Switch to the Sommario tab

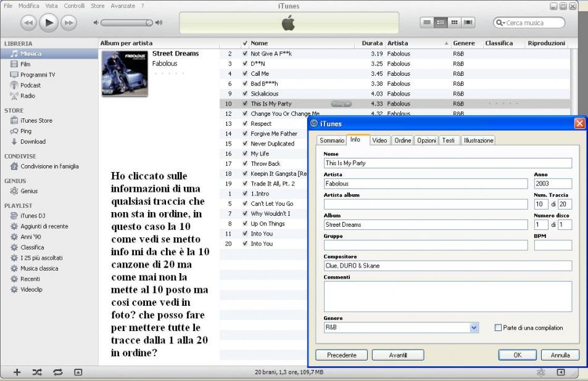[x=331, y=140]
